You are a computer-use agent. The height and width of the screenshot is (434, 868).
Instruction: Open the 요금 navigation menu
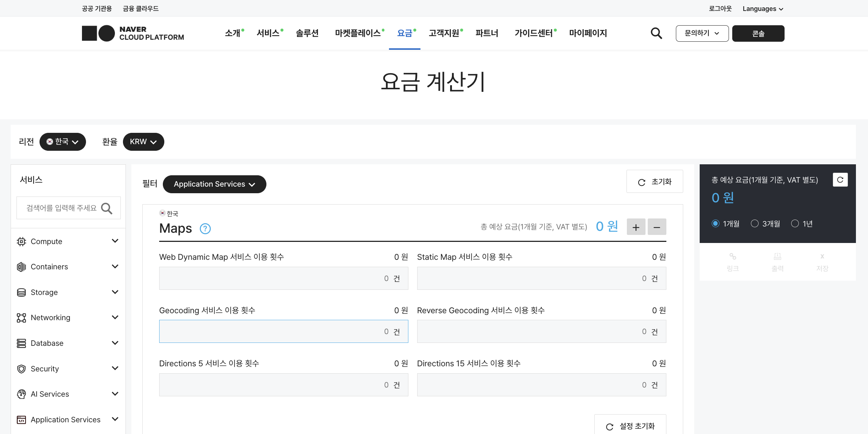coord(404,33)
